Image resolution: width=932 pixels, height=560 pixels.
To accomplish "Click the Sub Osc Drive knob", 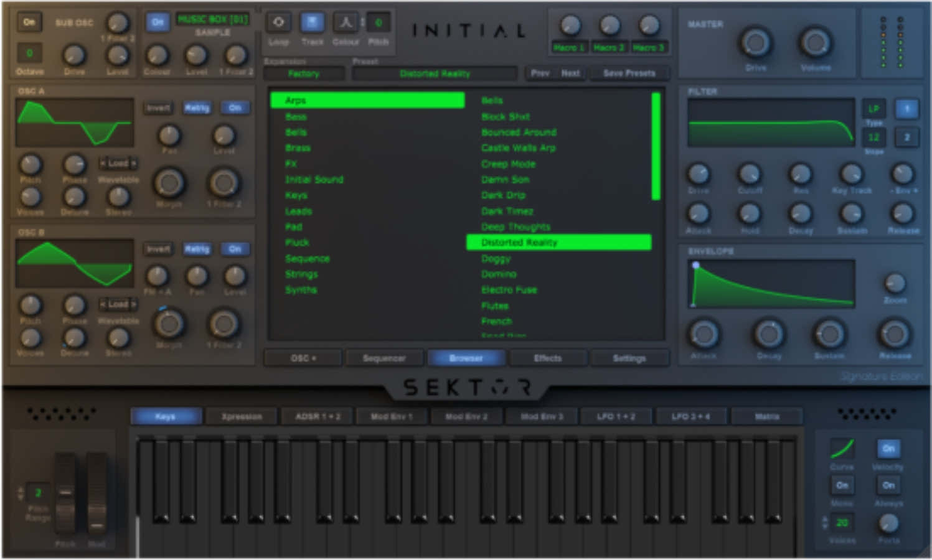I will tap(74, 55).
